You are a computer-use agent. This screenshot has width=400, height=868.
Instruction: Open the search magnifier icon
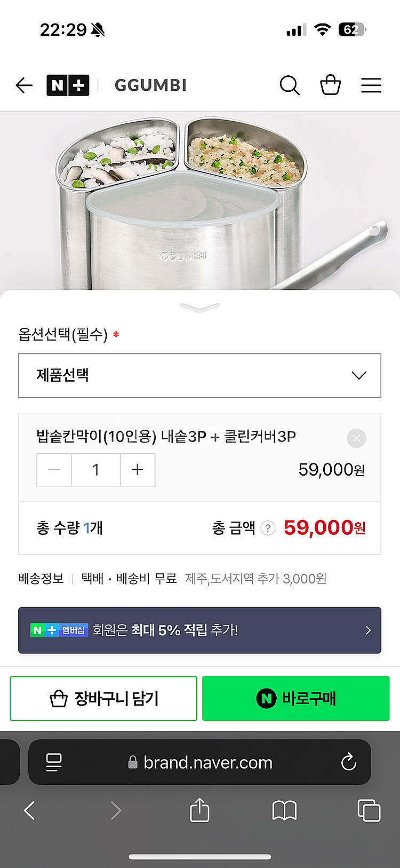(x=290, y=85)
